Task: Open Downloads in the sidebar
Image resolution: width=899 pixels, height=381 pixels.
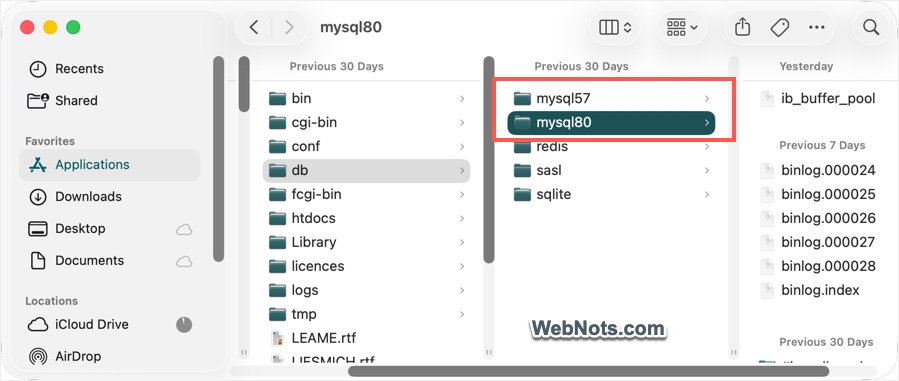Action: click(x=109, y=197)
